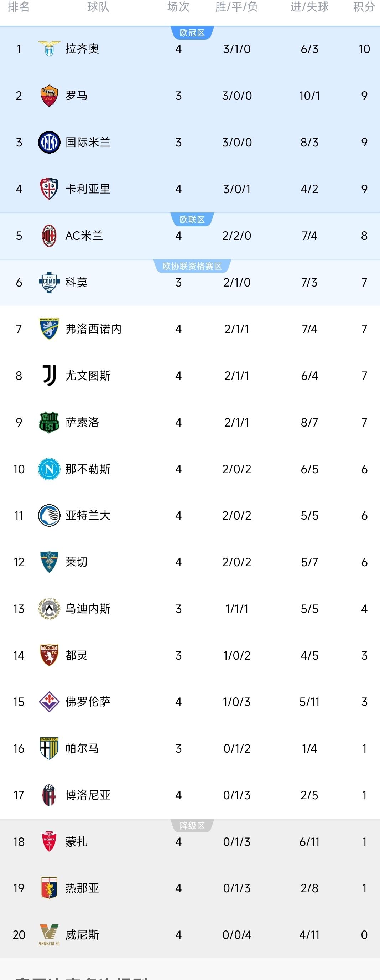Tap the 排名 ranking column header
The width and height of the screenshot is (380, 980).
click(19, 7)
